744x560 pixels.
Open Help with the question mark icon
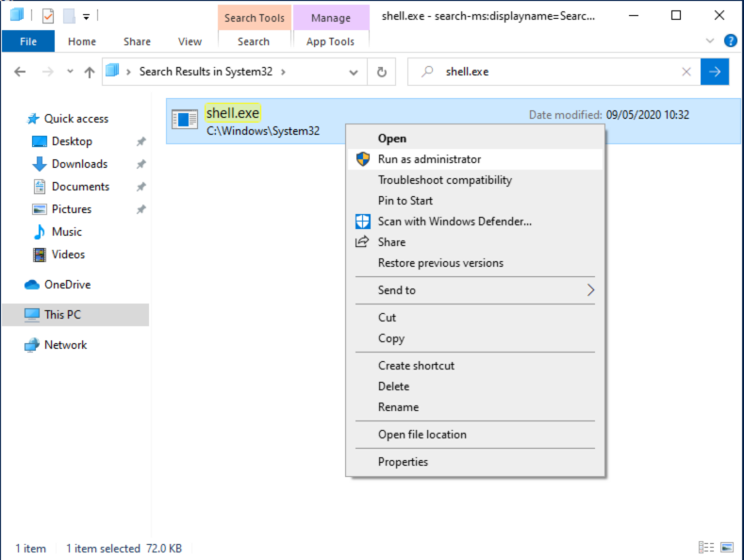pyautogui.click(x=730, y=41)
